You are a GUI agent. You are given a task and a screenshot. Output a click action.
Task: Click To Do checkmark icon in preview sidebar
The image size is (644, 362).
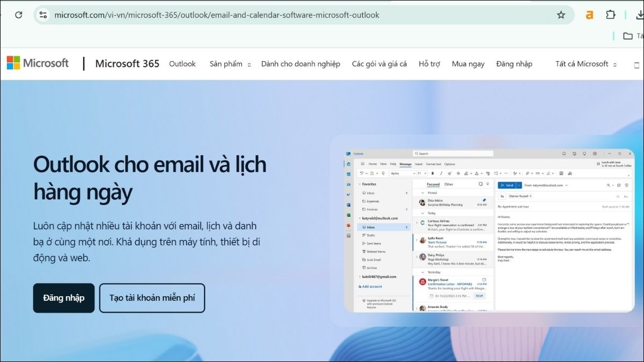(x=348, y=194)
